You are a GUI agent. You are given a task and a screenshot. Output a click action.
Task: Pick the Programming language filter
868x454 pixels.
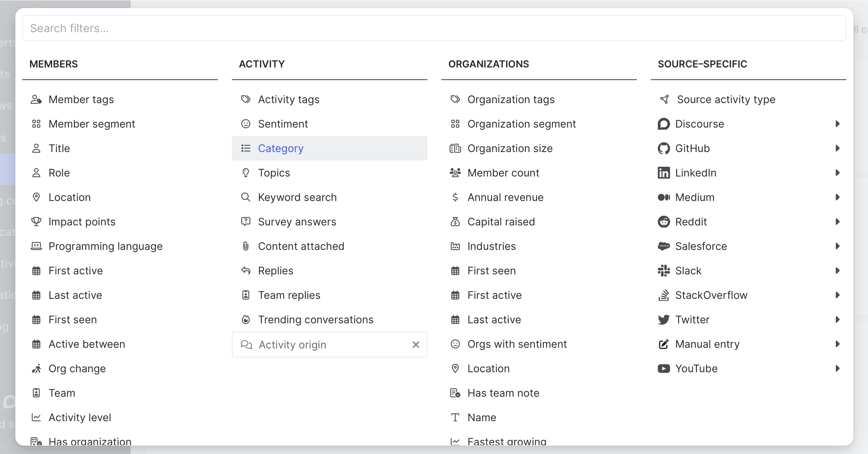coord(105,246)
